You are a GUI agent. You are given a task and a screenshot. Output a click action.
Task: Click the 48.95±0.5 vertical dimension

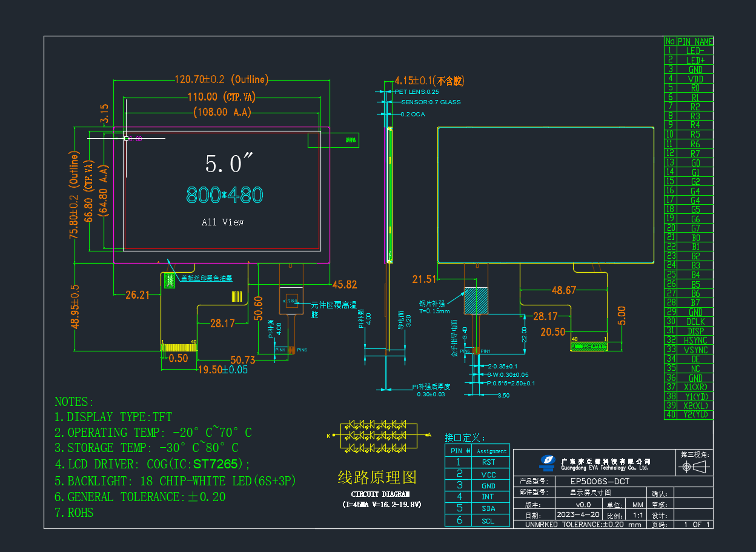[75, 307]
